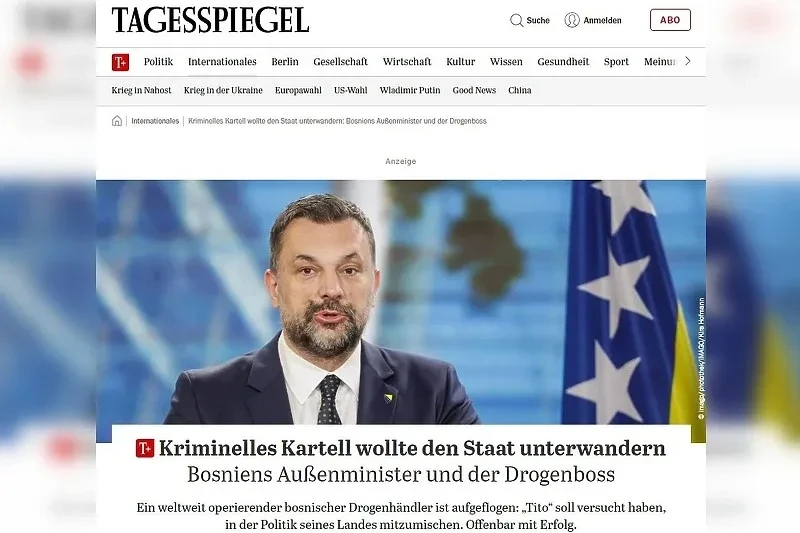Image resolution: width=800 pixels, height=533 pixels.
Task: Click the ABO subscription button
Action: point(670,20)
